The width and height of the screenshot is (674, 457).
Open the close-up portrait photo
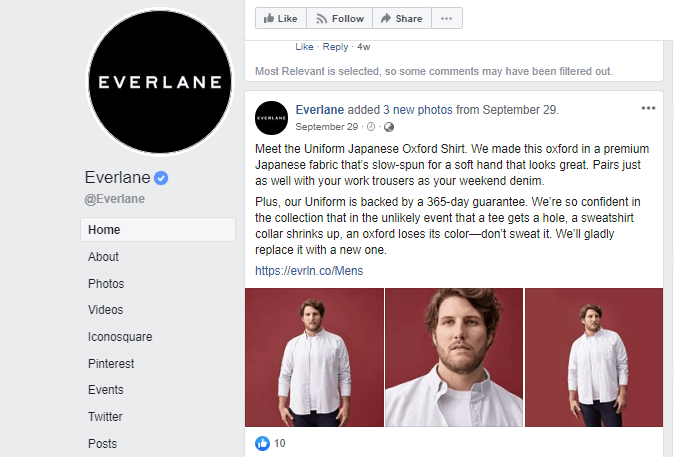click(453, 357)
